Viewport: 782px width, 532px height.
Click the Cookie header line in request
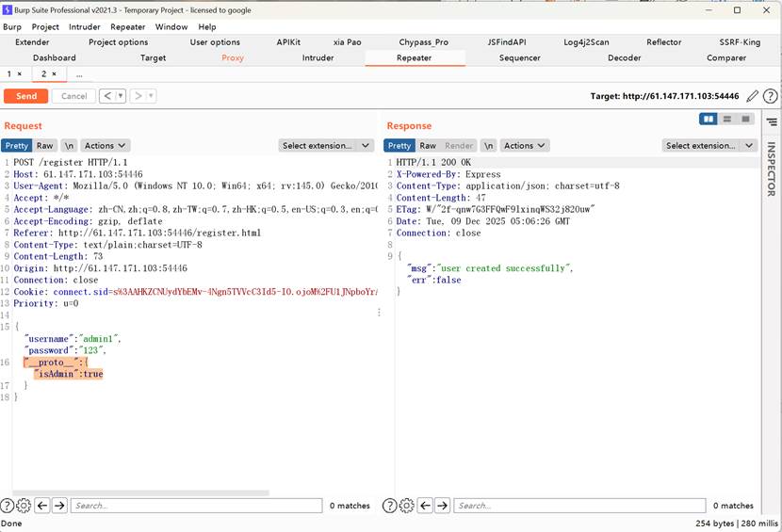(x=196, y=292)
